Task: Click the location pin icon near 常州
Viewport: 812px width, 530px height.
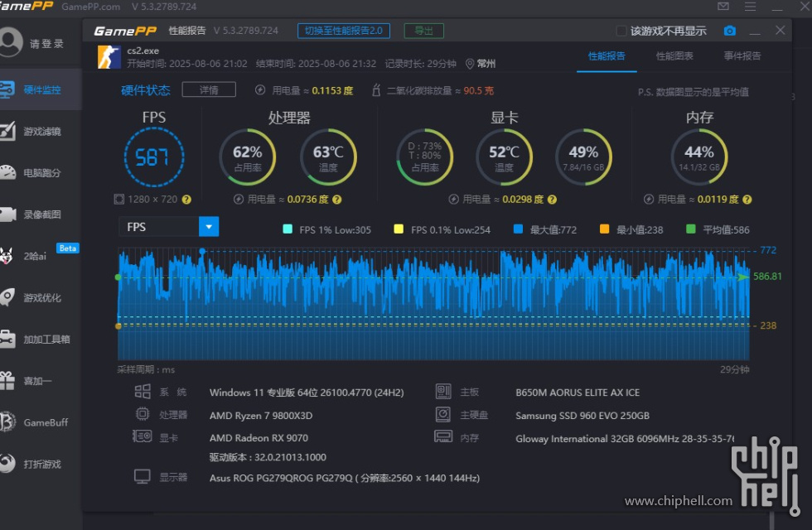Action: pos(470,64)
